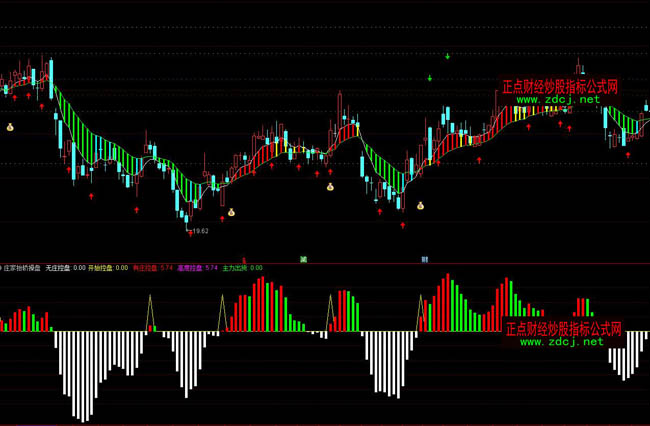Image resolution: width=650 pixels, height=426 pixels.
Task: Select the lower green down arrow signal
Action: tap(430, 77)
